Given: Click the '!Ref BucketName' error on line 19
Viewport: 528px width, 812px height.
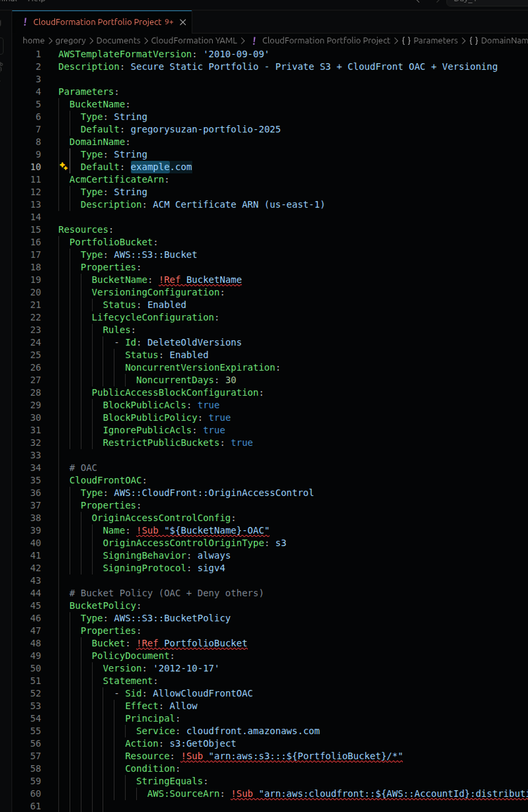Looking at the screenshot, I should (200, 280).
